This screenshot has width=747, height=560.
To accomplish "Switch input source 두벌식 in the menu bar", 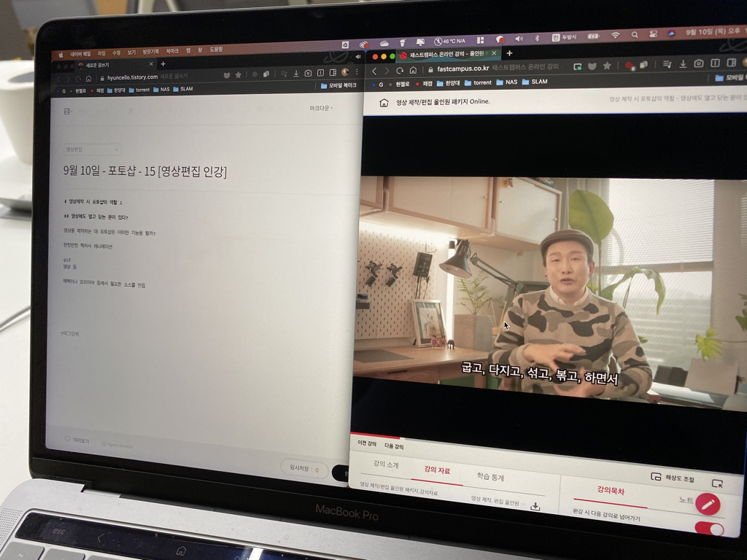I will coord(564,37).
